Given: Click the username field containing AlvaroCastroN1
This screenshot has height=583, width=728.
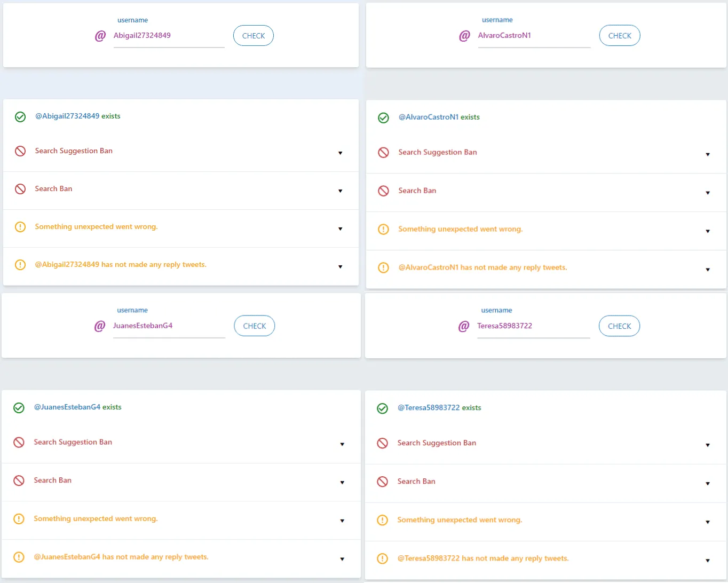Looking at the screenshot, I should 534,36.
